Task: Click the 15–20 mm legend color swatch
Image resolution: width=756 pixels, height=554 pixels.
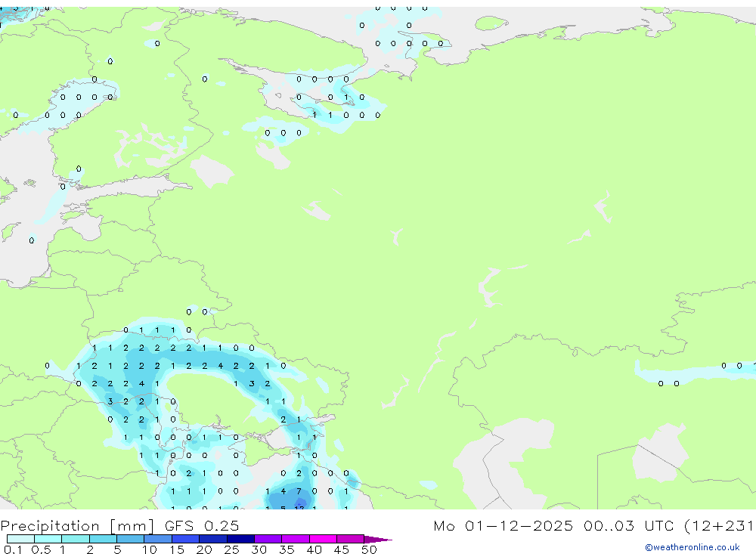Action: [186, 539]
